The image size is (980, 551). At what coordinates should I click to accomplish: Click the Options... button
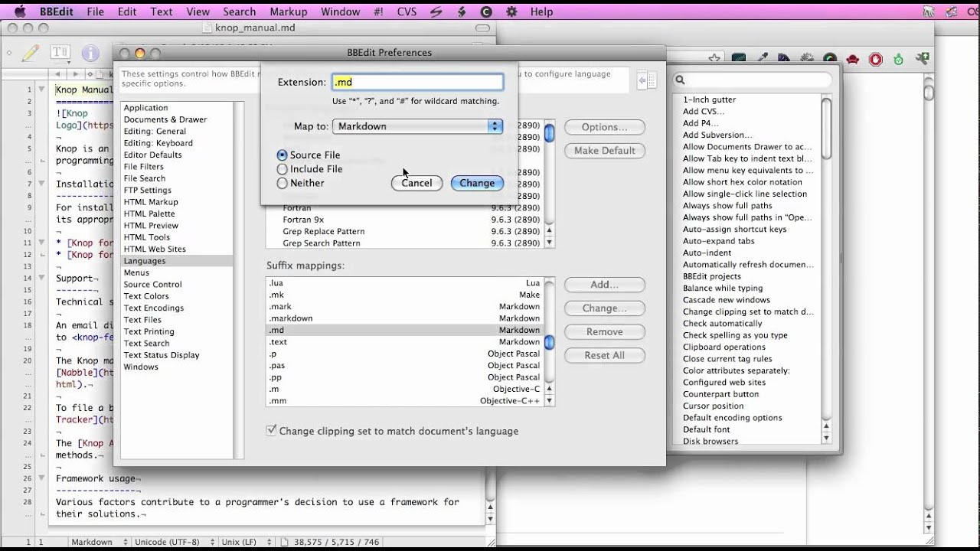605,127
